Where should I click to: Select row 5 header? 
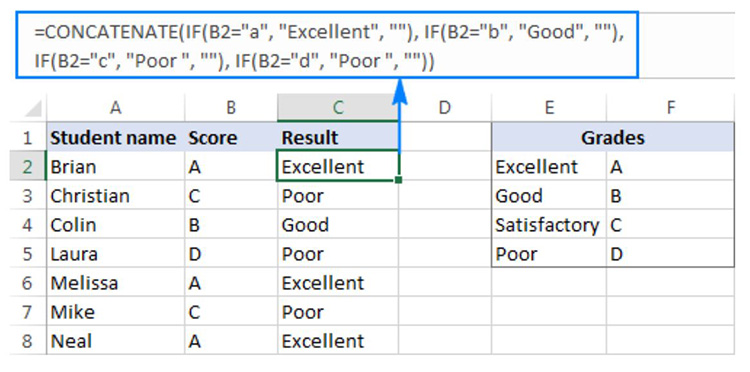[x=28, y=254]
